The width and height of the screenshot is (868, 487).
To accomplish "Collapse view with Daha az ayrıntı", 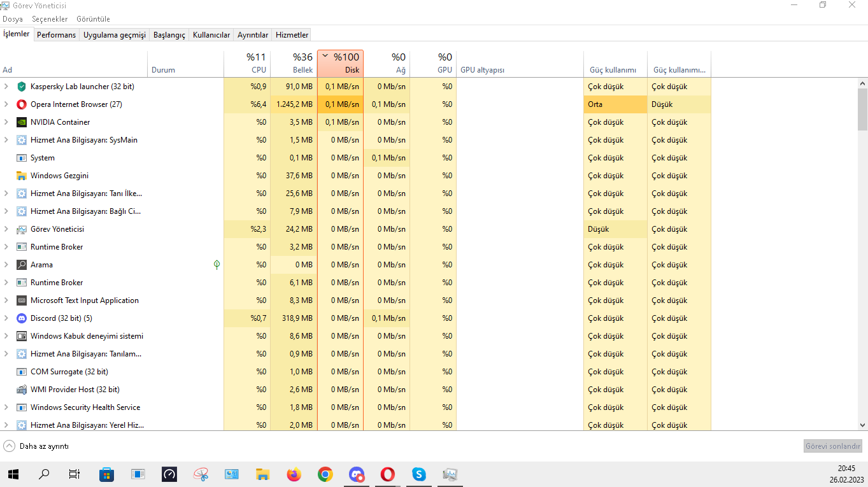I will pos(36,446).
